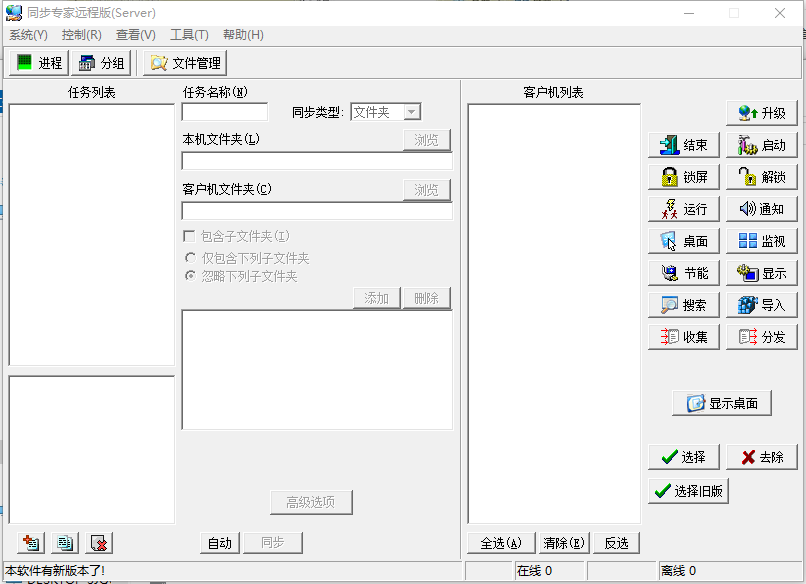Open the 工具 menu
The height and width of the screenshot is (584, 806).
[191, 34]
